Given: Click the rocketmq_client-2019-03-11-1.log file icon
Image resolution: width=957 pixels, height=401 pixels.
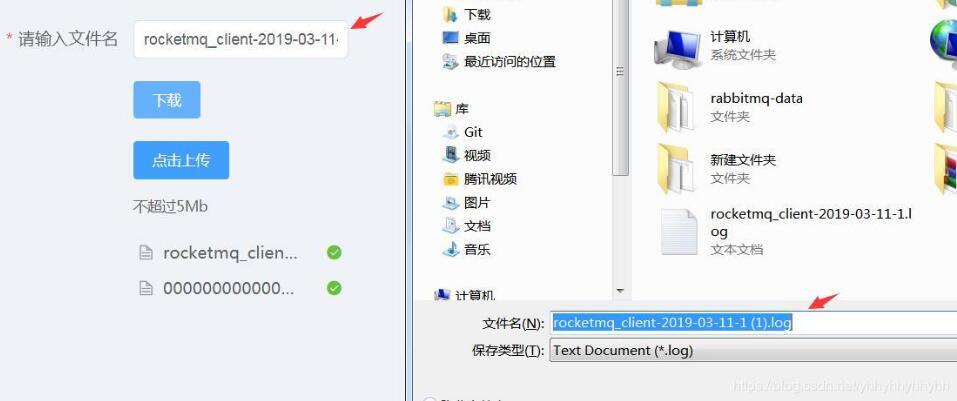Looking at the screenshot, I should coord(679,232).
